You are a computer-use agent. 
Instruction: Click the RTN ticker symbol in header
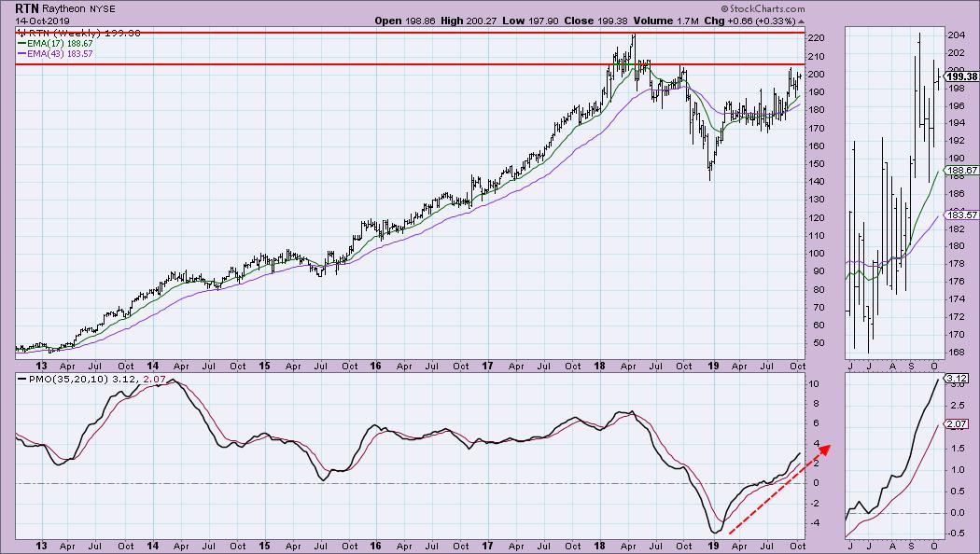coord(27,8)
